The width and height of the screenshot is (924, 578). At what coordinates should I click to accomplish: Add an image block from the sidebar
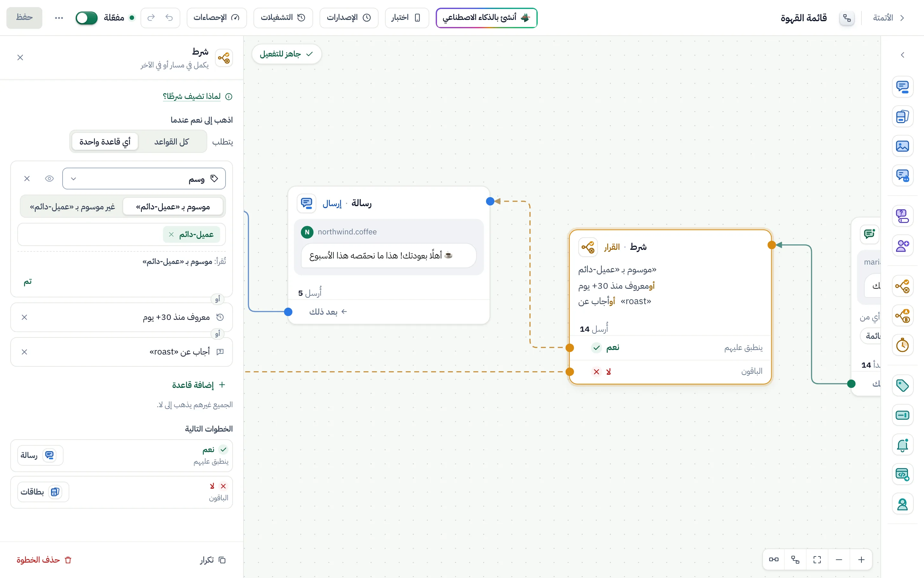point(902,146)
